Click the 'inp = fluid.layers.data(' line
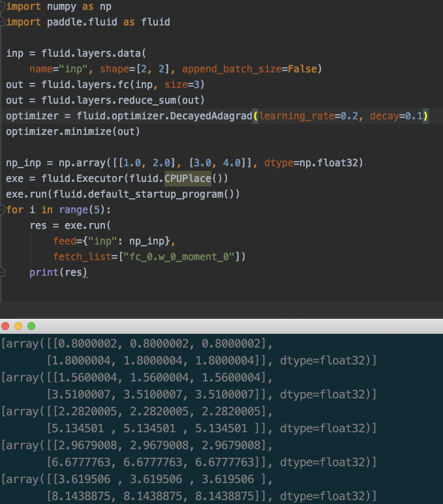 pos(76,53)
